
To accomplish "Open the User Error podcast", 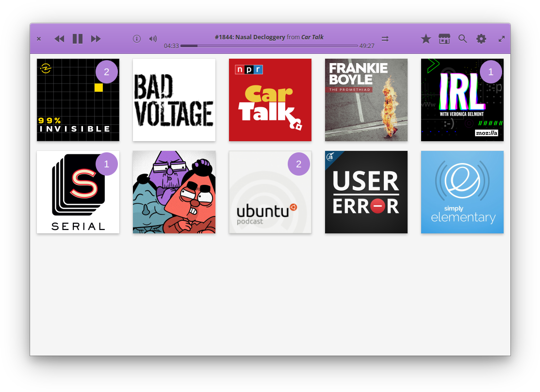I will tap(366, 192).
